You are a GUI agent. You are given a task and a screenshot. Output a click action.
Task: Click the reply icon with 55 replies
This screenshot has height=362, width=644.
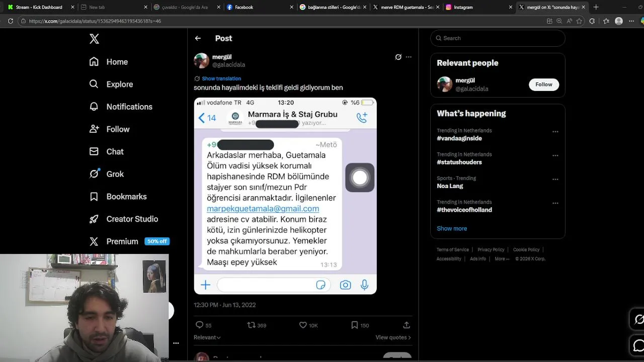pyautogui.click(x=199, y=325)
